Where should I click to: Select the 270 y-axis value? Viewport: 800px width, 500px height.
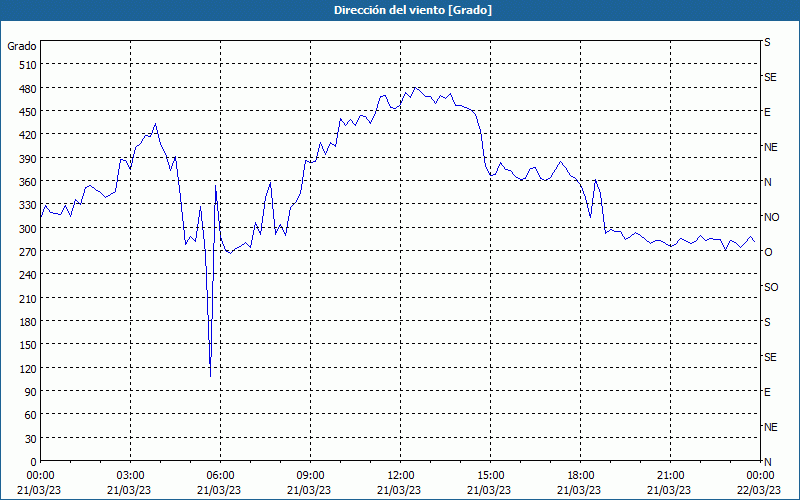click(29, 252)
